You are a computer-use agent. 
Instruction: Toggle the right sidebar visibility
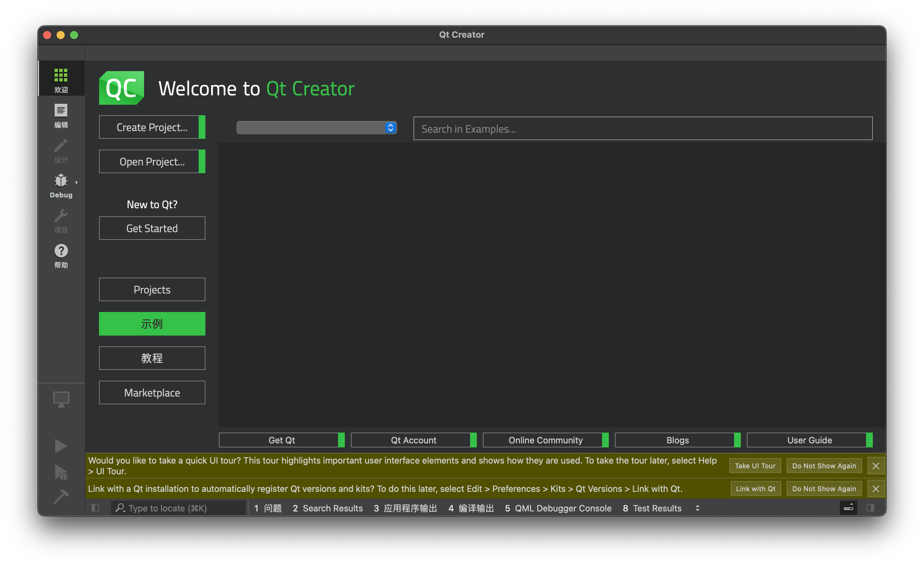870,508
